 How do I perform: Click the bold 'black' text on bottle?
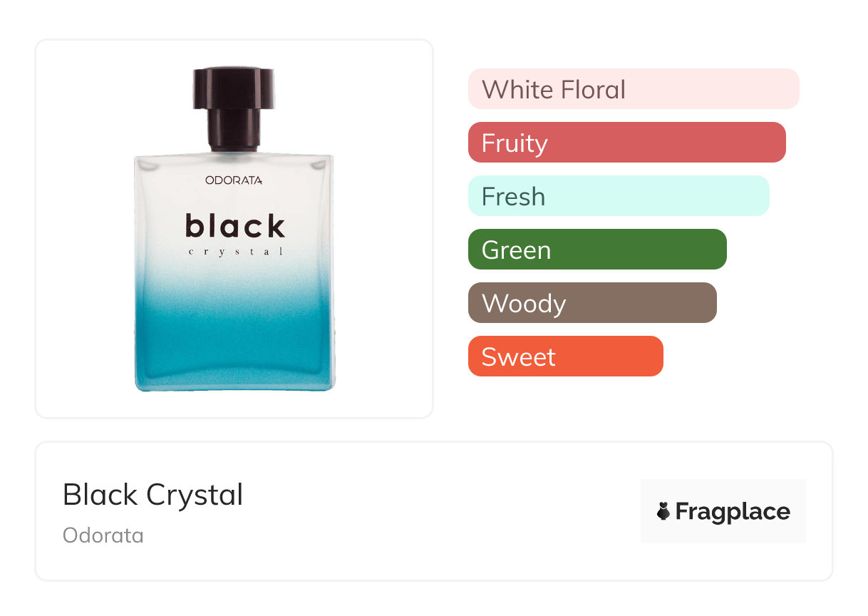pos(234,225)
